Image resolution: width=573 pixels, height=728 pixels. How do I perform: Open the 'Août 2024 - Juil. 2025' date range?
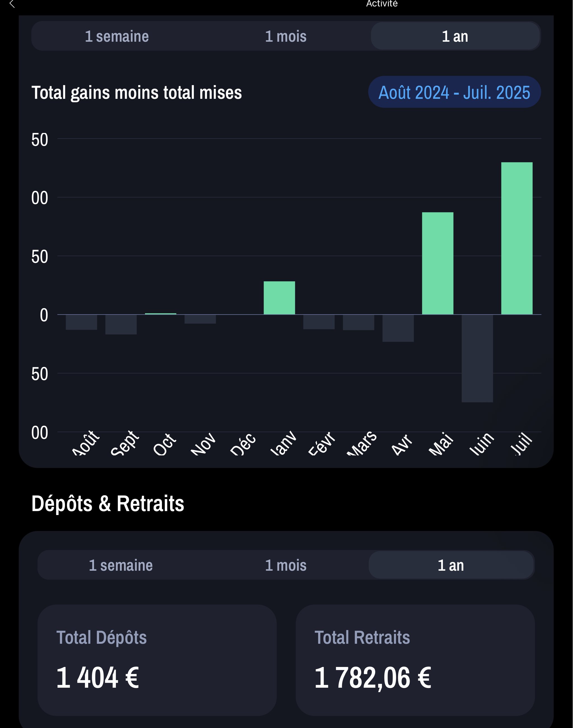[454, 92]
